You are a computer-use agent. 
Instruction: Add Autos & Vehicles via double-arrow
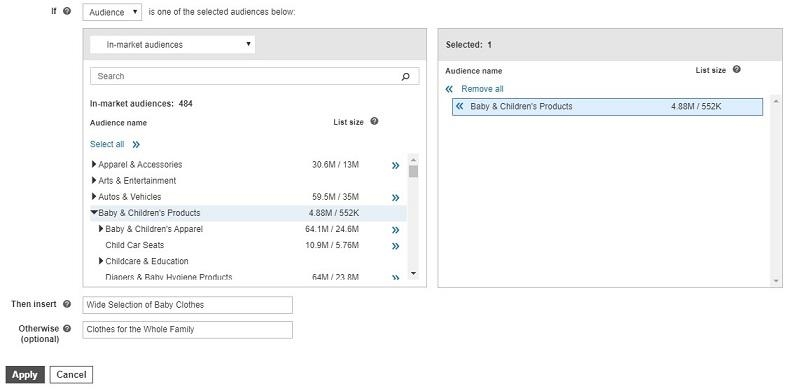click(x=395, y=198)
